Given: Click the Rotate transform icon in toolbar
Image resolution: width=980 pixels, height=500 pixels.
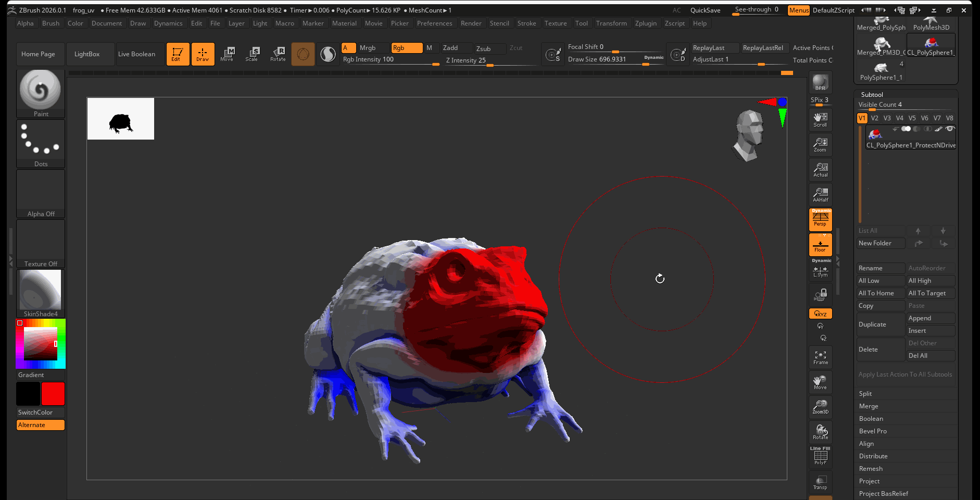Looking at the screenshot, I should (x=278, y=54).
